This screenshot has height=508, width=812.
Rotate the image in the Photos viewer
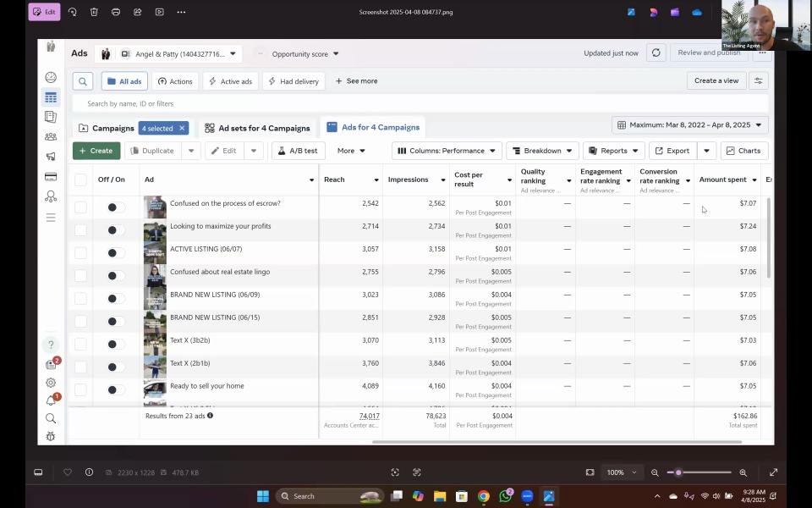(73, 12)
